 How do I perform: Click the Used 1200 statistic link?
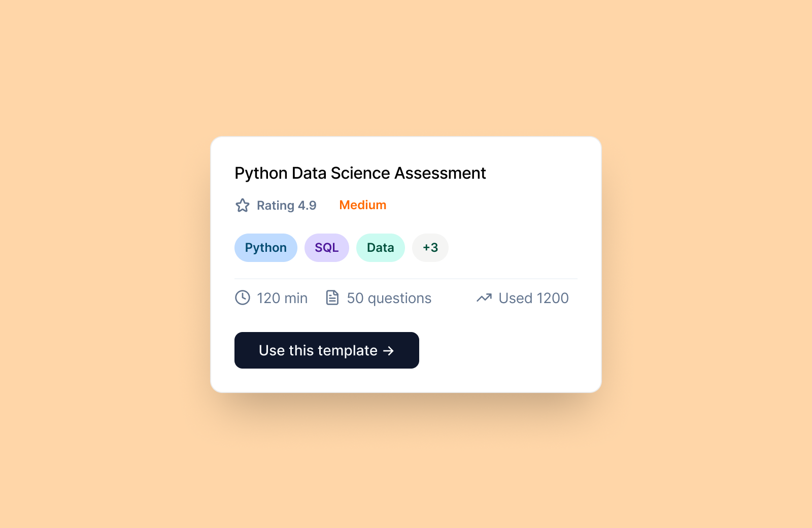[533, 298]
